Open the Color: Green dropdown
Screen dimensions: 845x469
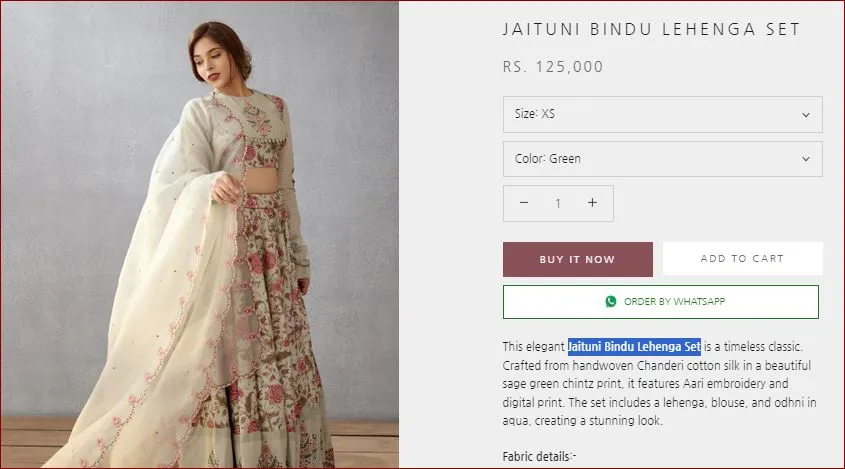(x=662, y=159)
